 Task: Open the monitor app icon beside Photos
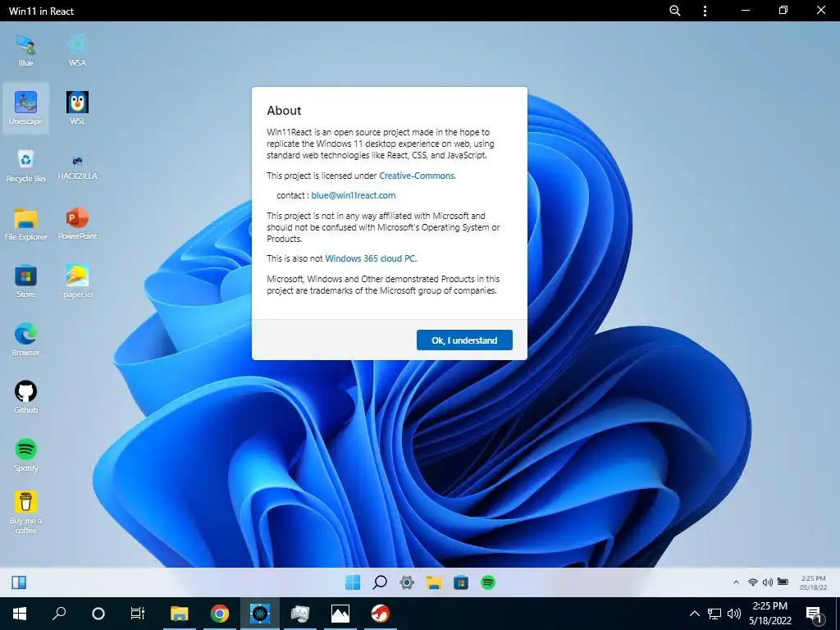[300, 614]
